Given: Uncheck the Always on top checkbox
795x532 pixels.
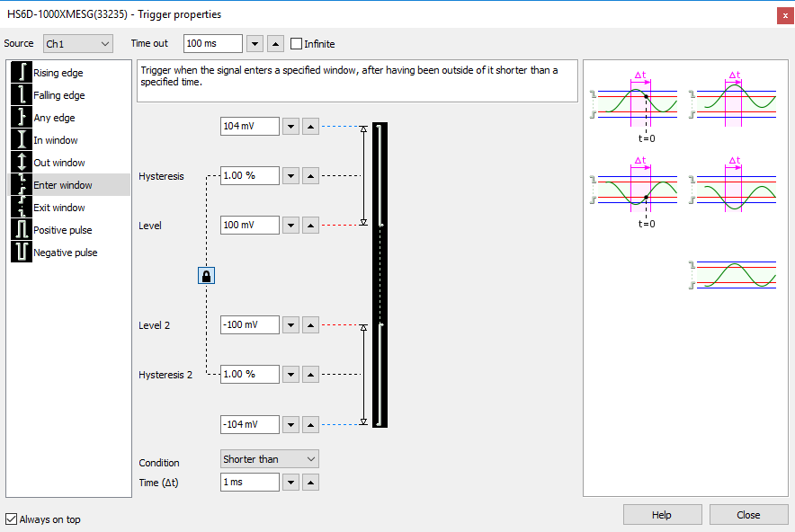Looking at the screenshot, I should coord(12,519).
